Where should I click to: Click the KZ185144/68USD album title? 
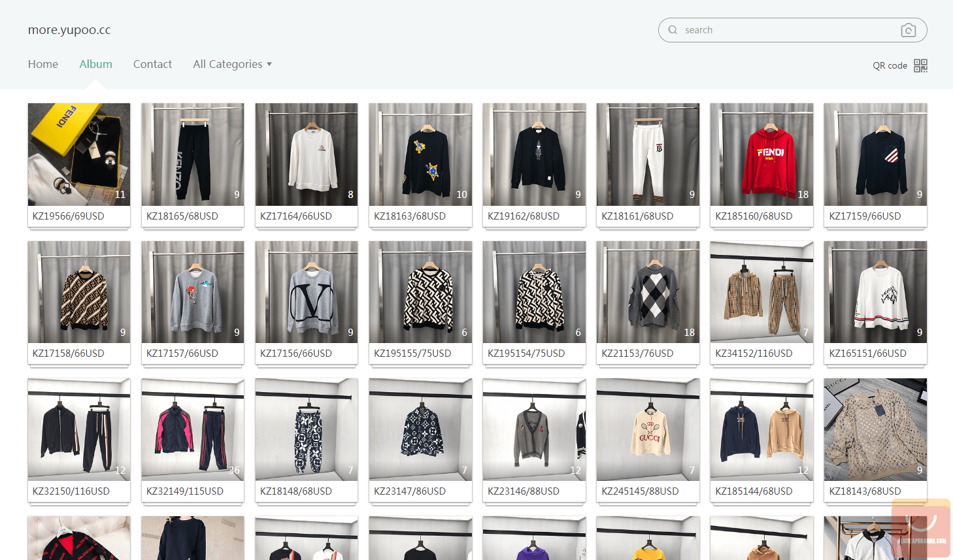tap(754, 491)
